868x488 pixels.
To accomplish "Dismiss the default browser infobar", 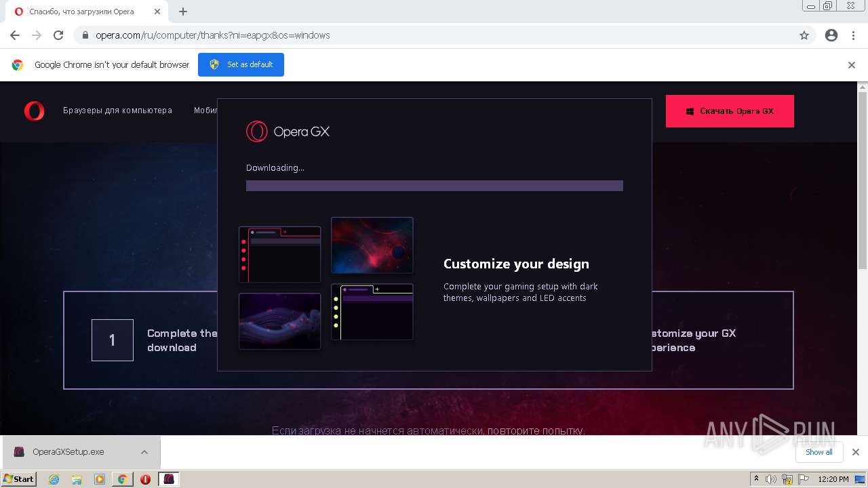I will (852, 65).
